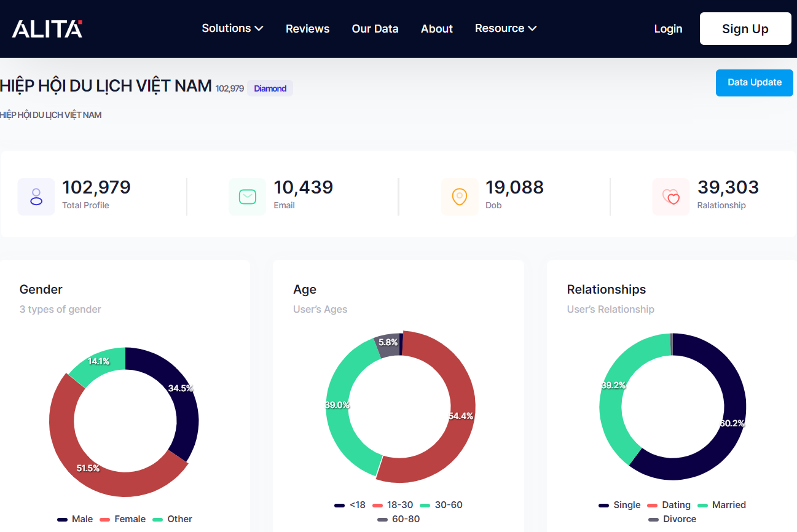Toggle the Single legend in Relationships chart

point(620,505)
